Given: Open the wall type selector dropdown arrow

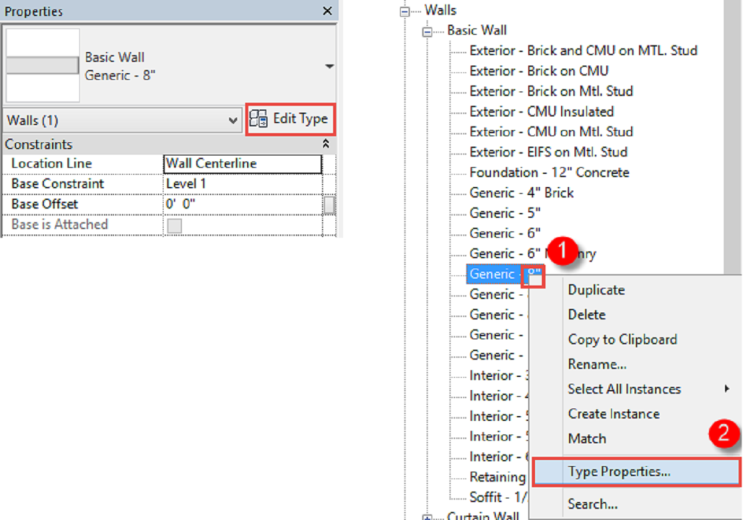Looking at the screenshot, I should [329, 66].
